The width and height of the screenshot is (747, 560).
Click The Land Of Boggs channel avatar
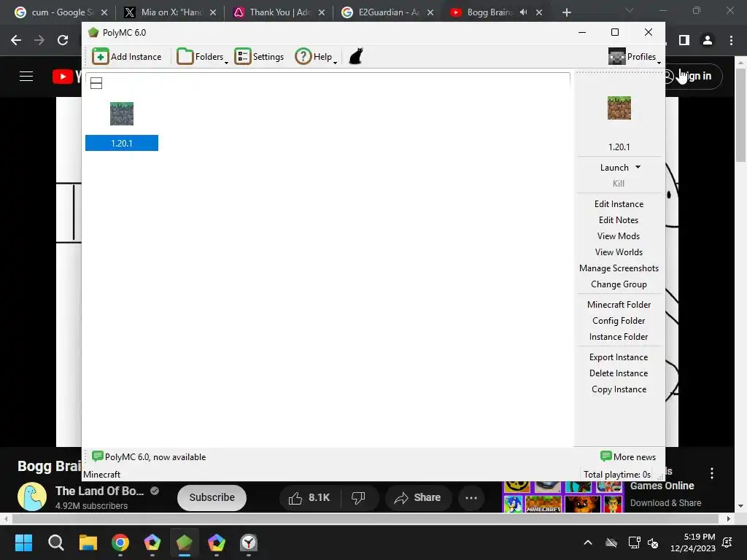click(32, 496)
